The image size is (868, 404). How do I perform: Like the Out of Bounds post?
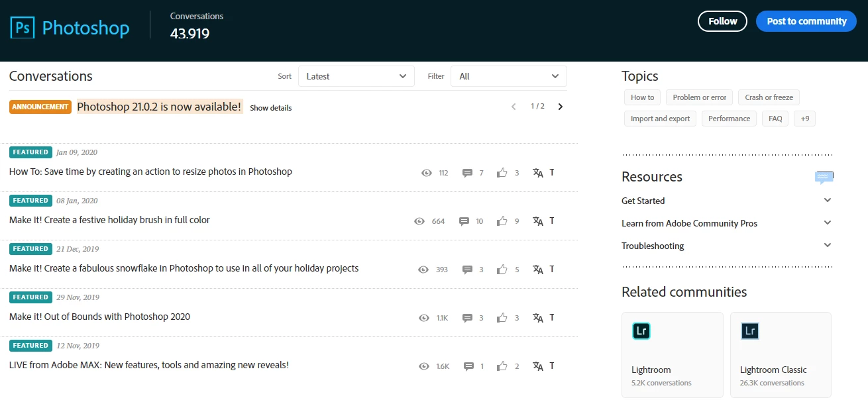502,318
